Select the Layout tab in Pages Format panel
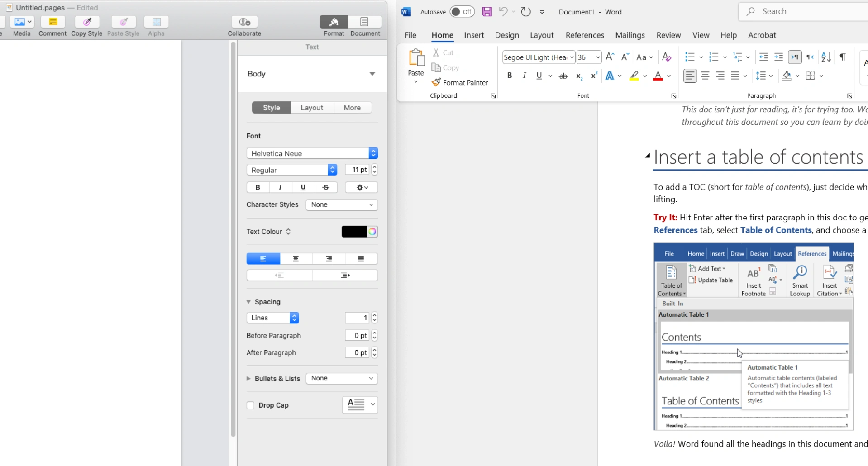The image size is (868, 466). click(311, 107)
